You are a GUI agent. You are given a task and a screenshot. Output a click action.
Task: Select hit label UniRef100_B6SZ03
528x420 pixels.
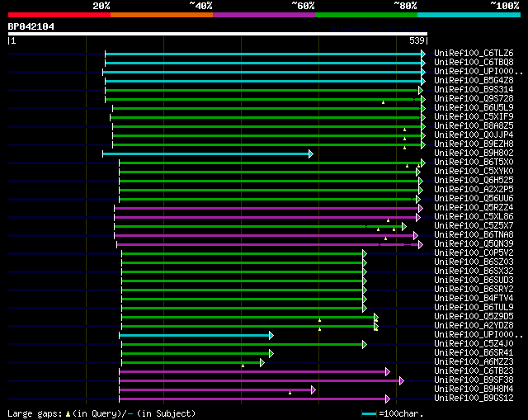tap(474, 262)
